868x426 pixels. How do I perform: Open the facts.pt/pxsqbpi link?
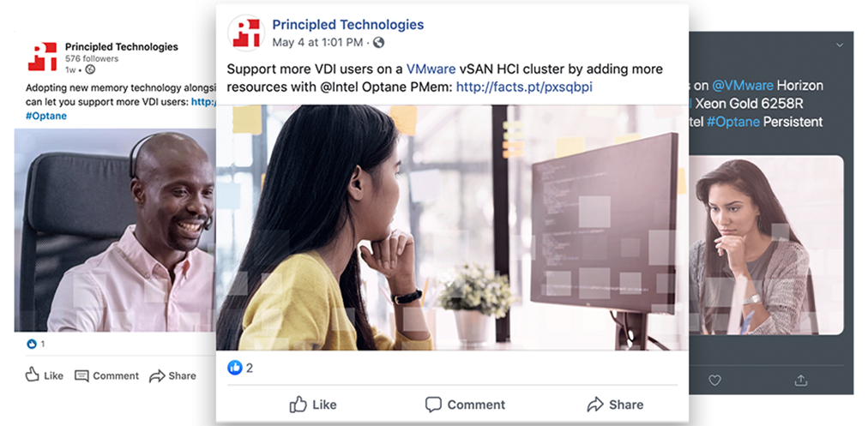[x=524, y=87]
